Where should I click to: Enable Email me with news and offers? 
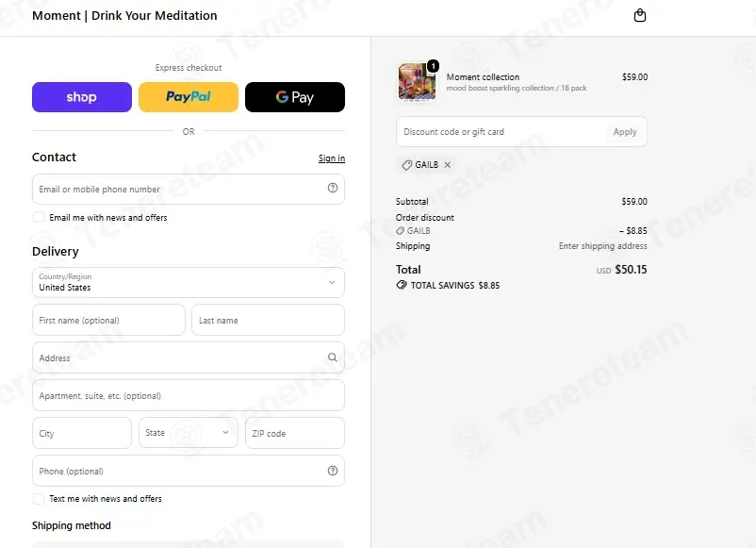coord(39,217)
